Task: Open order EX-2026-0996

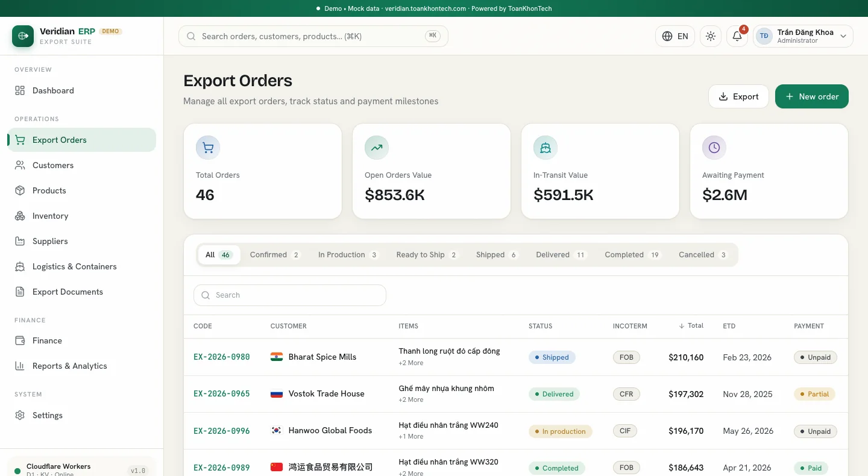Action: [x=221, y=431]
